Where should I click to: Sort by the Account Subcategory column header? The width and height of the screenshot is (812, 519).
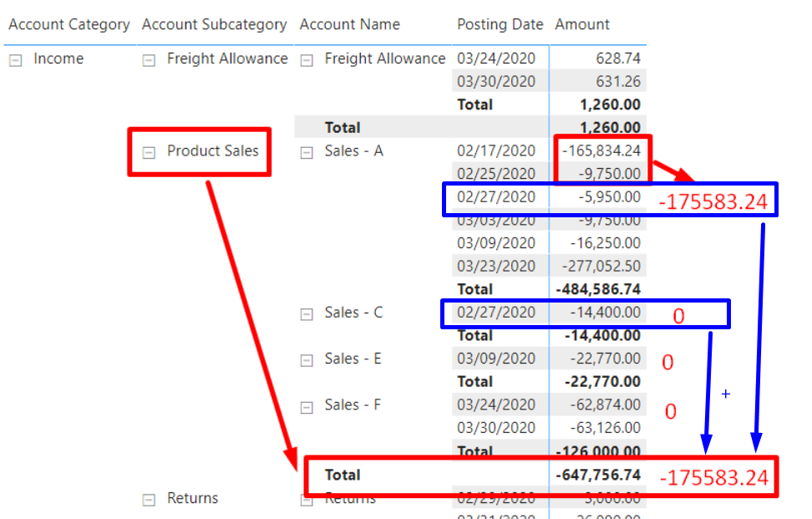[x=214, y=24]
